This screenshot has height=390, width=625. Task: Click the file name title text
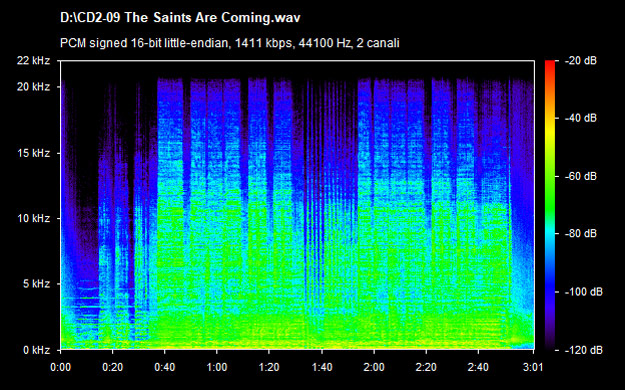click(180, 18)
